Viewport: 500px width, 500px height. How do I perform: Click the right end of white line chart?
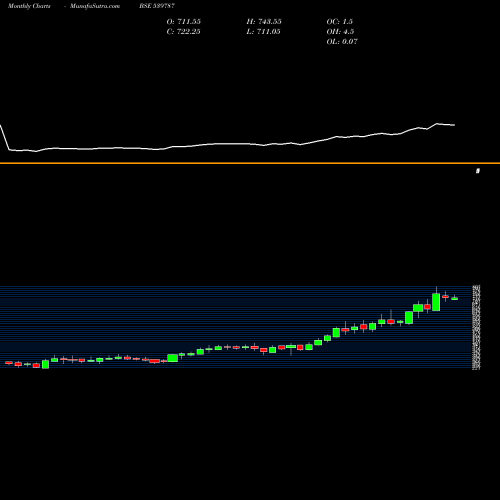(x=454, y=125)
